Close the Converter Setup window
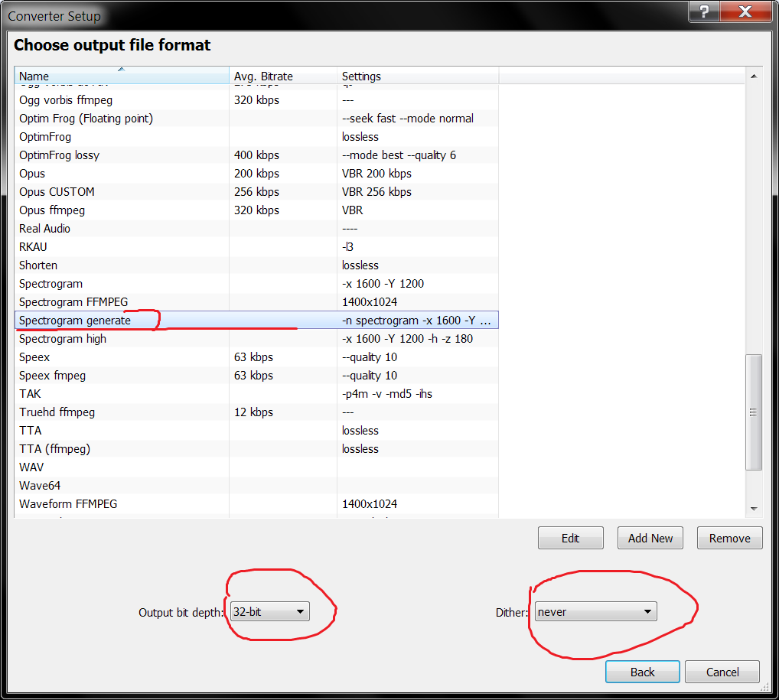The height and width of the screenshot is (700, 779). (745, 11)
